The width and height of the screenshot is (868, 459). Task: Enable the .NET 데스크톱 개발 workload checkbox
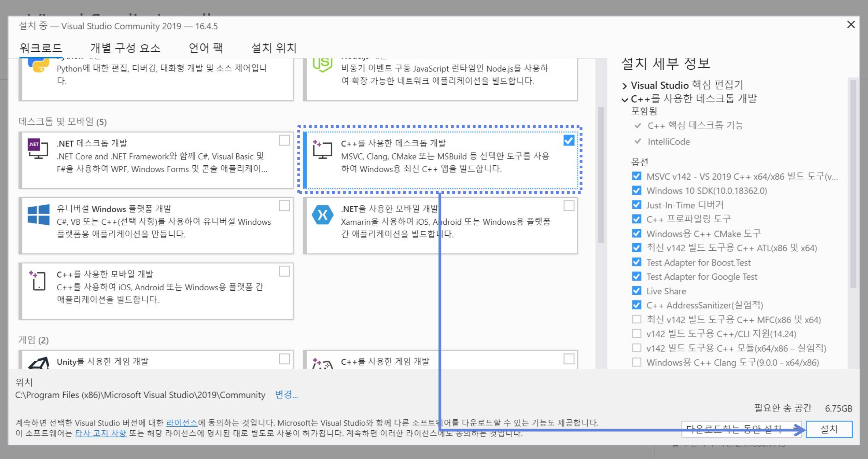click(284, 140)
